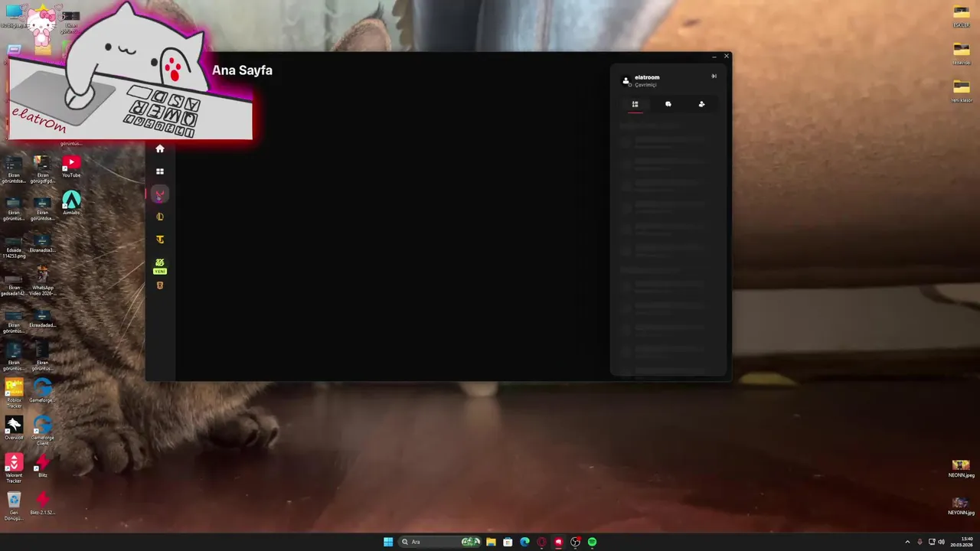Open the Gameforge Client desktop shortcut

(x=42, y=431)
